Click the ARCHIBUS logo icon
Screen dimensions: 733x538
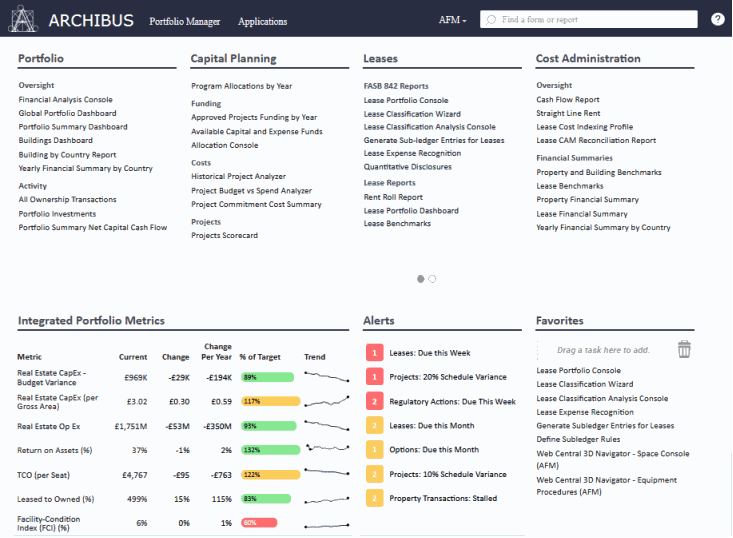22,19
